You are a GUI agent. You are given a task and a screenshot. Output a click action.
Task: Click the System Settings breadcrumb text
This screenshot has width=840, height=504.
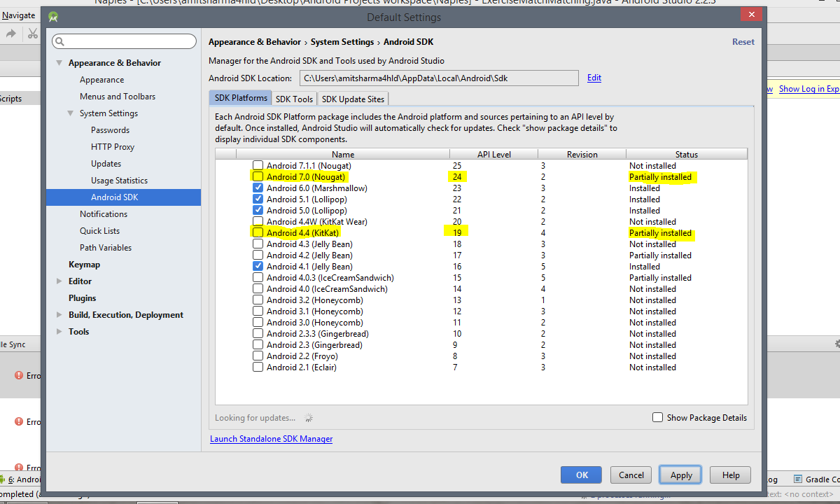click(x=342, y=42)
